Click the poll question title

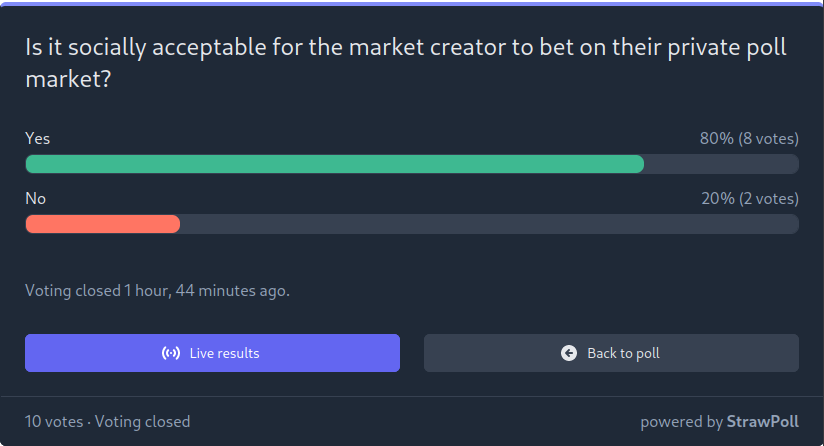click(x=406, y=63)
